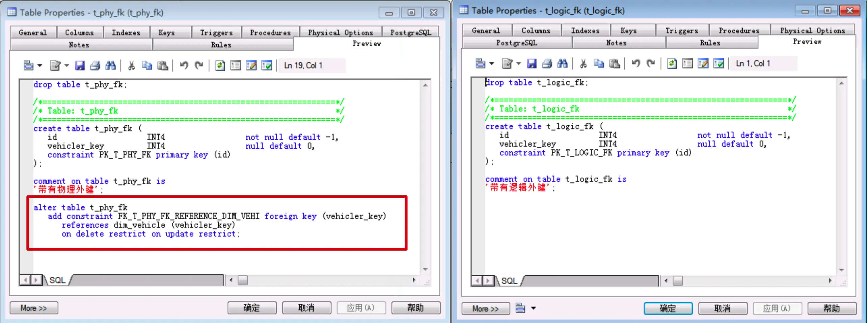Click 确定 button in t_phy_fk window
868x323 pixels.
pyautogui.click(x=252, y=308)
